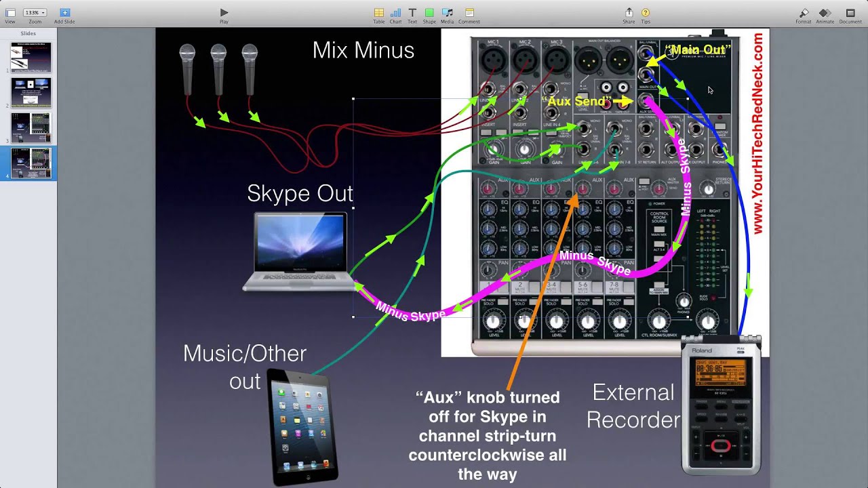Viewport: 868px width, 488px height.
Task: Select slide 1 thumbnail in navigator
Action: [x=31, y=58]
